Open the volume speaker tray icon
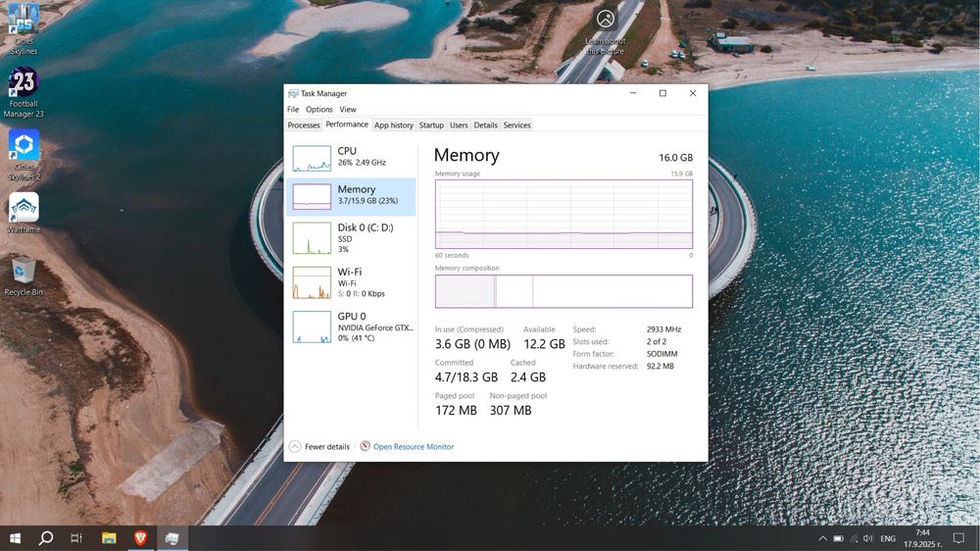The image size is (980, 551). pos(868,538)
